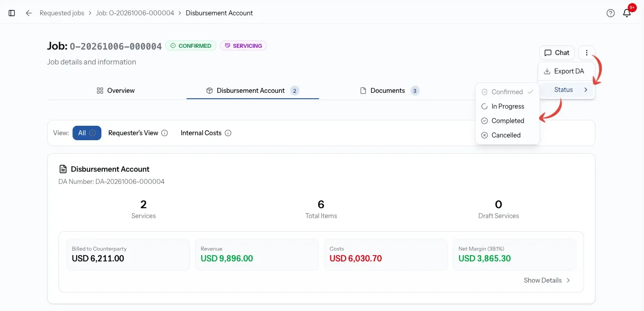This screenshot has height=311, width=644.
Task: Select the Disbursement Account tab
Action: [x=253, y=91]
